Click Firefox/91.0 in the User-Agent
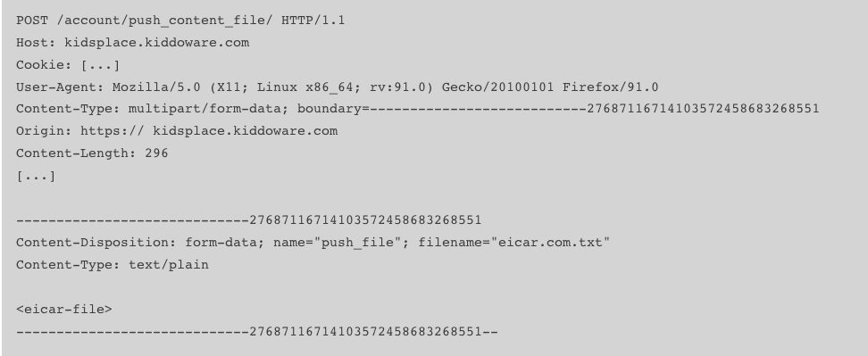Viewport: 868px width, 356px height. pos(611,87)
